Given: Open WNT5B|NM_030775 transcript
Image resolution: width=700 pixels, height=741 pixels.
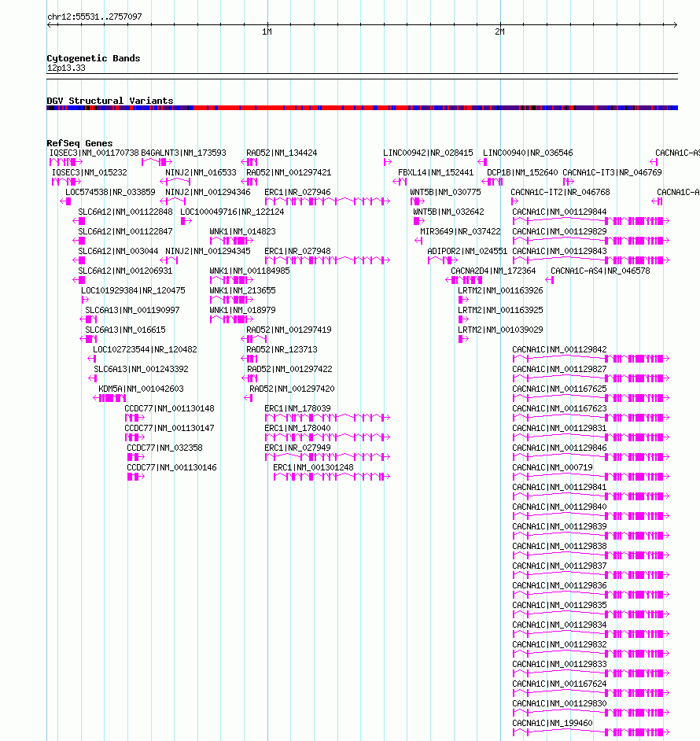Looking at the screenshot, I should point(446,193).
